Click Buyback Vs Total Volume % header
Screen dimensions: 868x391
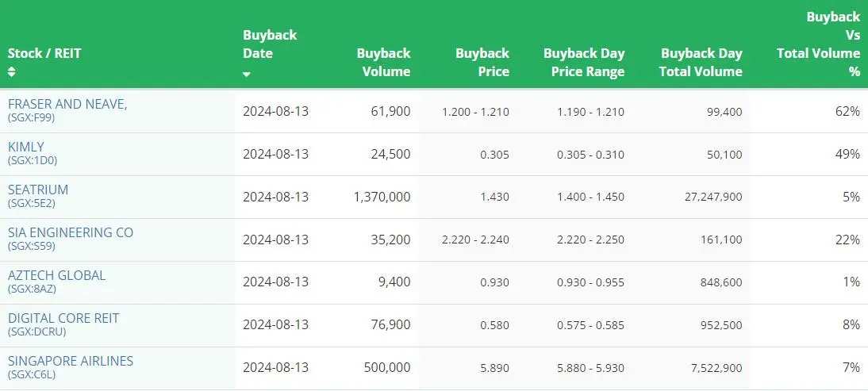818,44
